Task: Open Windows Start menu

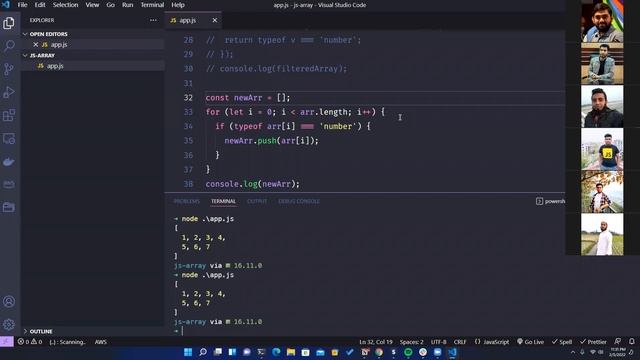Action: pos(188,352)
